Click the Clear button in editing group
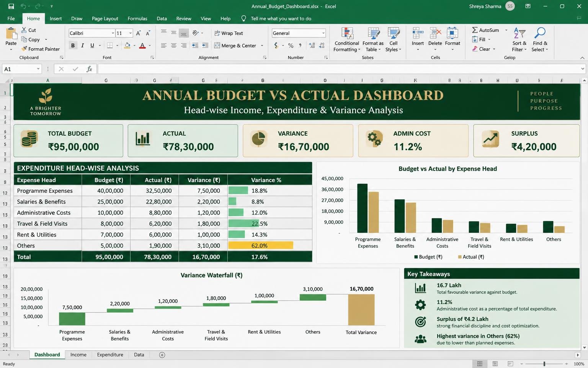 click(x=484, y=49)
